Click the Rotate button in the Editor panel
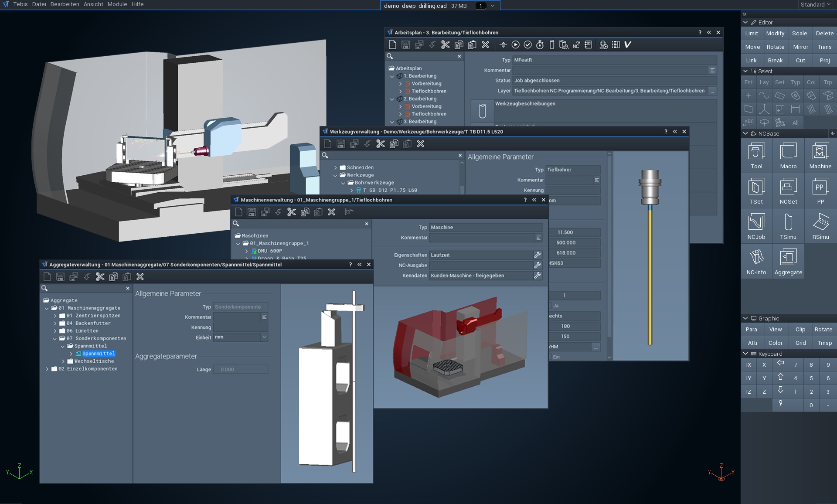The image size is (837, 504). pyautogui.click(x=776, y=47)
